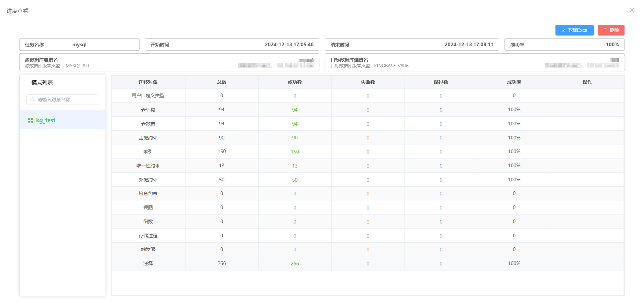Open foreign key constraint success count 50
644x308 pixels.
pyautogui.click(x=294, y=180)
